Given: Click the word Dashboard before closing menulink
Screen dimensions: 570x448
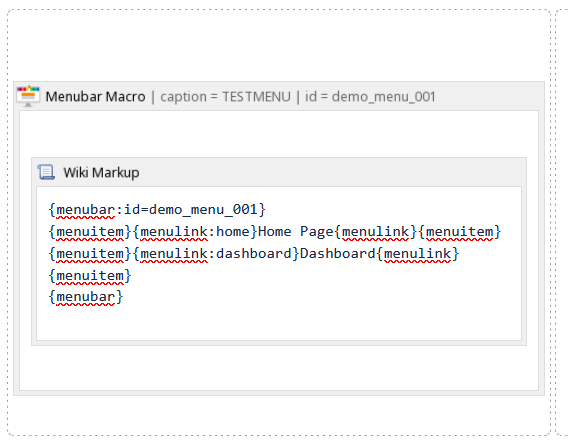Looking at the screenshot, I should pyautogui.click(x=337, y=253).
